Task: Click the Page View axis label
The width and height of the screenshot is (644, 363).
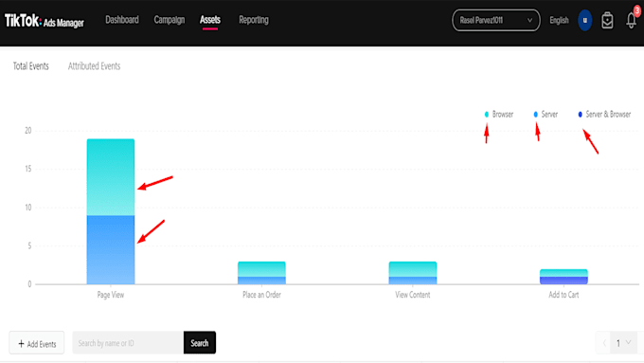Action: click(x=111, y=295)
